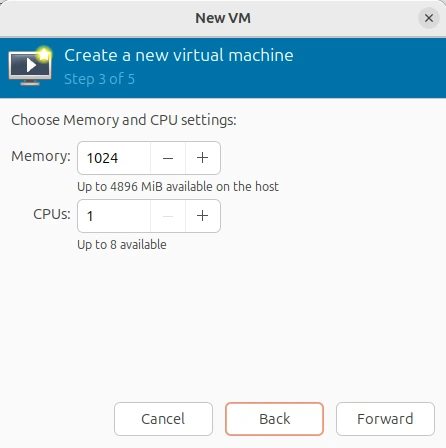The height and width of the screenshot is (448, 446).
Task: Focus the CPUs value field showing 1
Action: tap(114, 216)
